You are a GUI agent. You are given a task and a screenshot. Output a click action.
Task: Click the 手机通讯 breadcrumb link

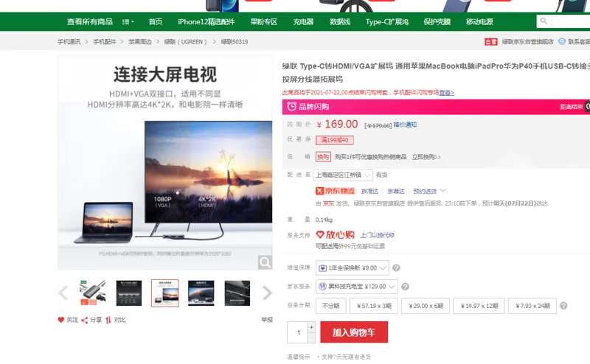69,42
